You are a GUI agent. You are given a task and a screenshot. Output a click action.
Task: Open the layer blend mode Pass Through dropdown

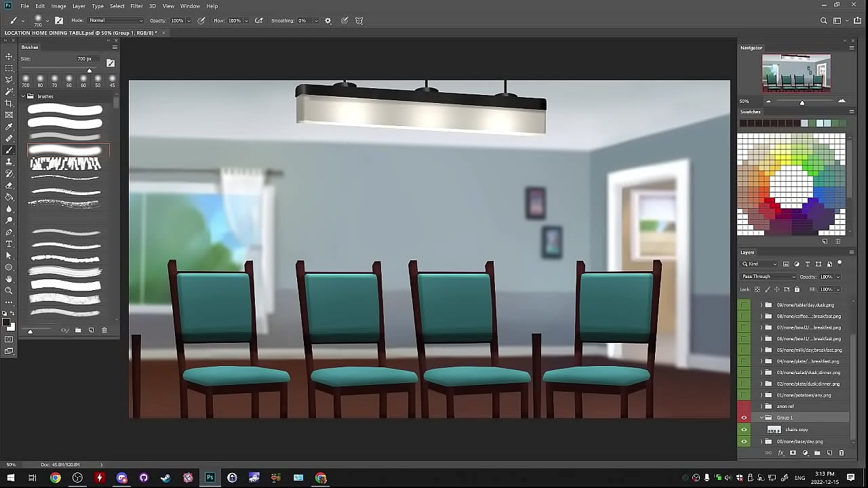pyautogui.click(x=768, y=277)
